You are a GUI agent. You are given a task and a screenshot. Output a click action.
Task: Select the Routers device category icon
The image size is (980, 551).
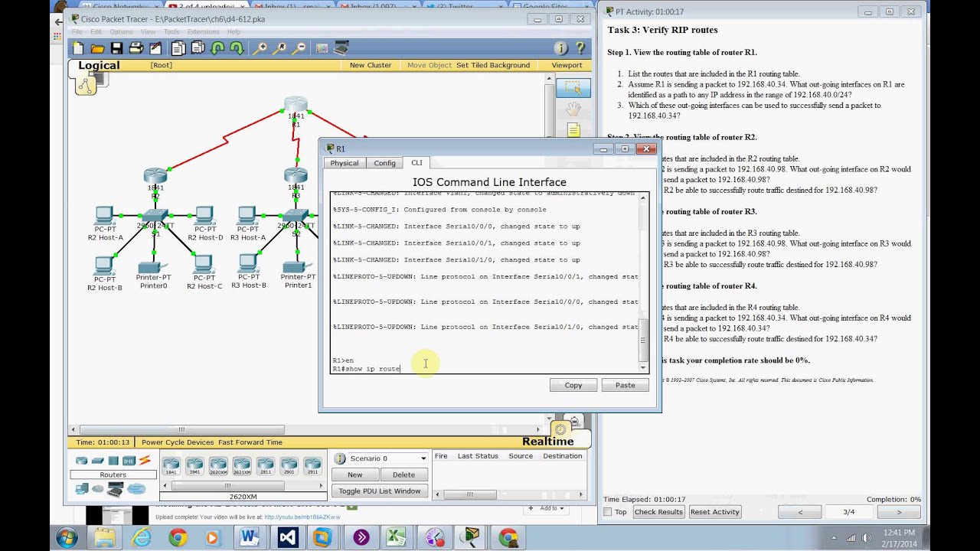pos(82,461)
